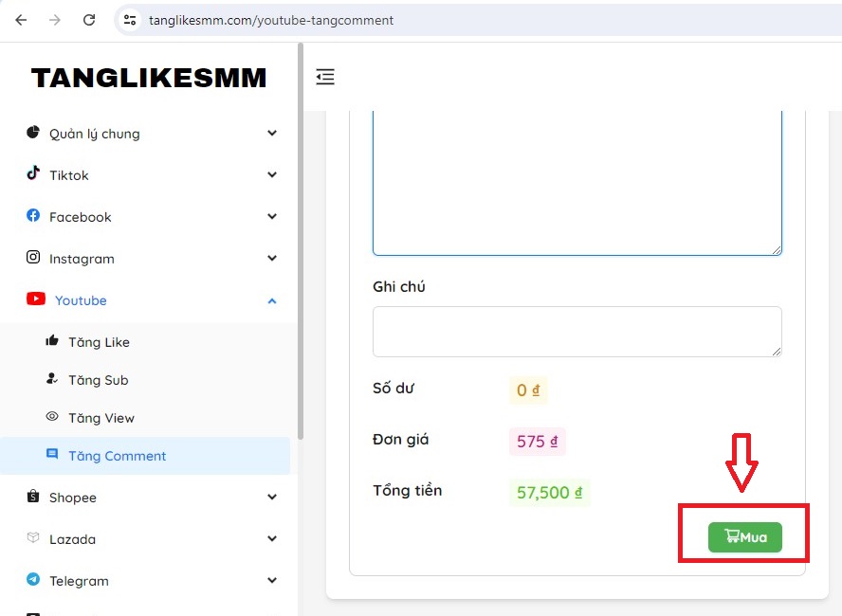
Task: Click the browser address bar URL
Action: tap(271, 21)
